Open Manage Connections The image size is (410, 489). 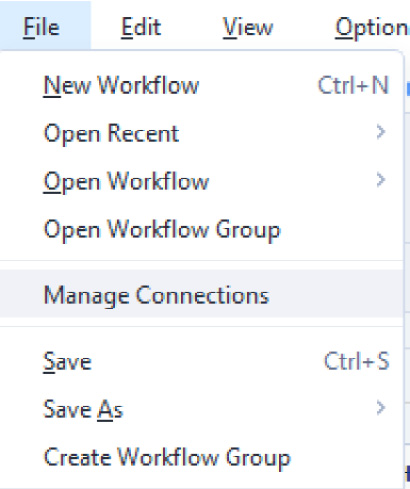201,294
